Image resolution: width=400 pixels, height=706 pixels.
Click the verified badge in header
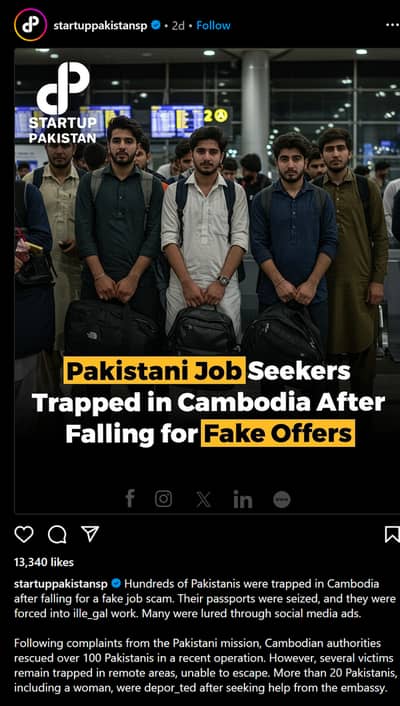click(155, 25)
